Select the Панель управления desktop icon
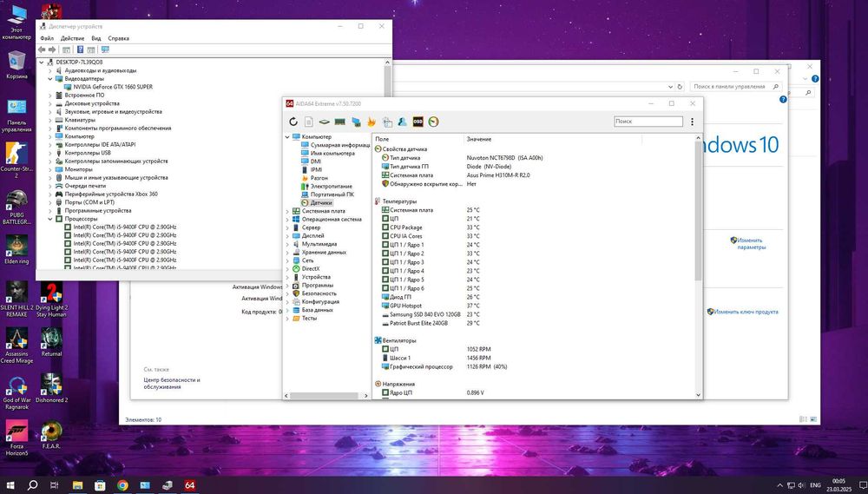Screen dimensions: 868x494 [x=16, y=115]
